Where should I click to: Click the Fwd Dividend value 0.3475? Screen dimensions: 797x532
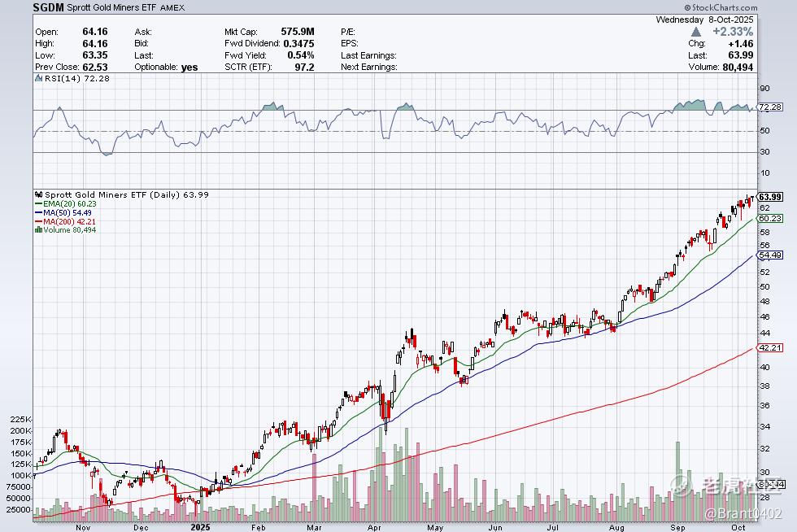[299, 43]
